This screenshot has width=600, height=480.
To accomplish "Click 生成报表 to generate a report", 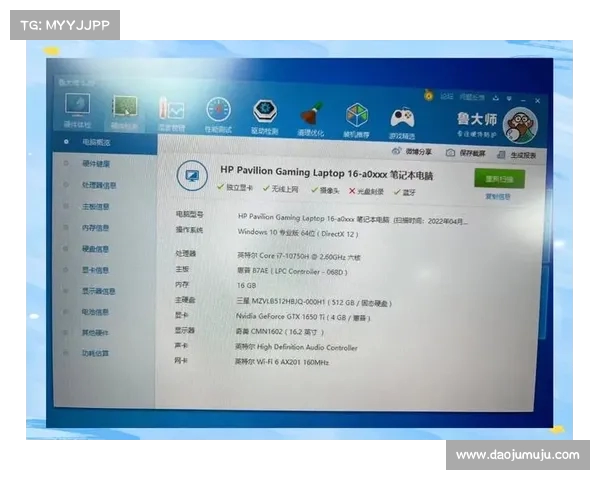I will pyautogui.click(x=516, y=155).
